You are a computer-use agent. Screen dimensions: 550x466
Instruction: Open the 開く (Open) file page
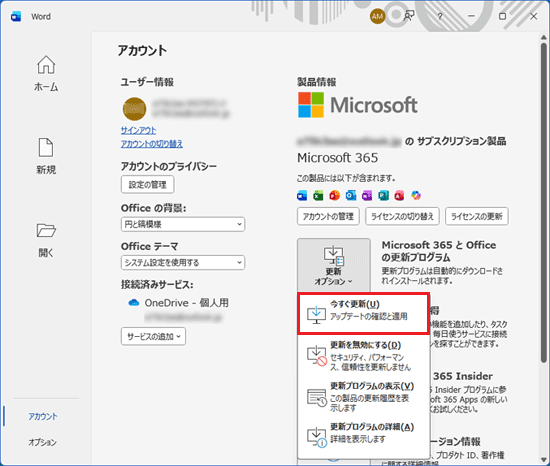point(46,239)
